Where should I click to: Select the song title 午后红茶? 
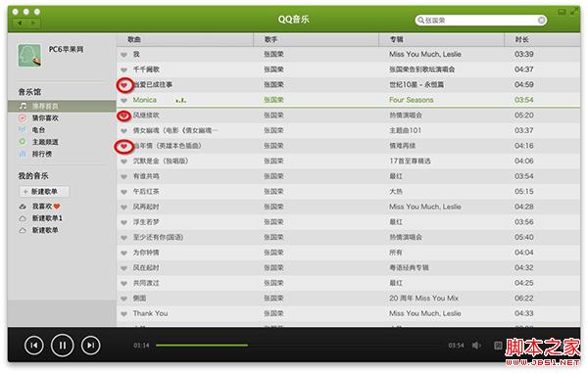click(146, 191)
